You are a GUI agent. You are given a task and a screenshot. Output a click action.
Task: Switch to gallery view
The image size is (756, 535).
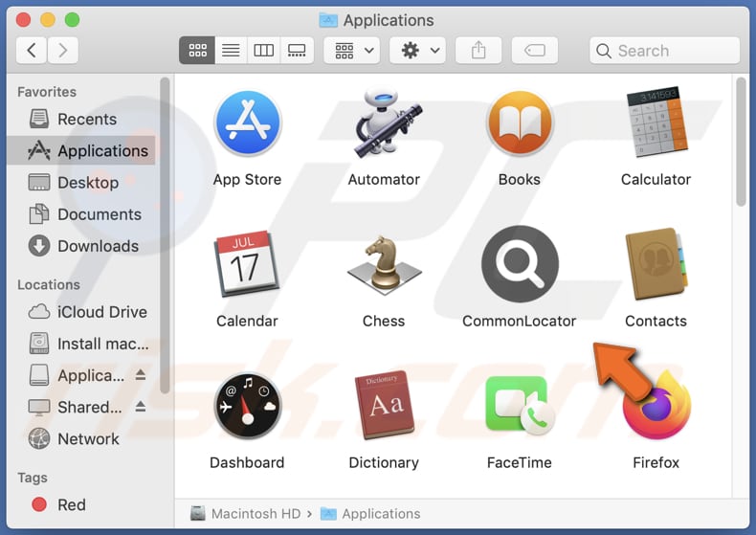click(297, 50)
